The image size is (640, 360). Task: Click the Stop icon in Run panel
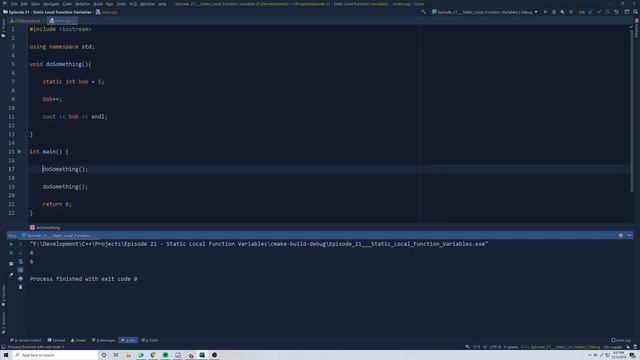coord(11,253)
